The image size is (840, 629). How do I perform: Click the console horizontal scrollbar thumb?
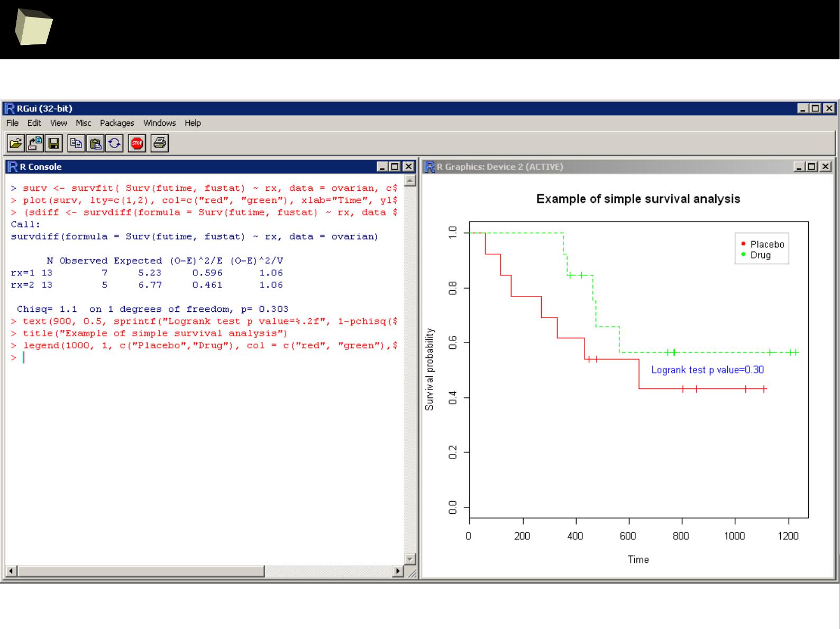click(141, 571)
